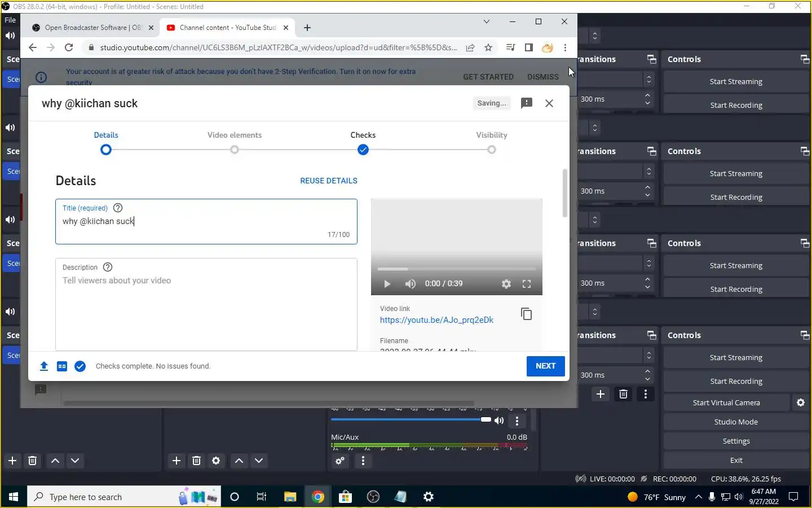
Task: Send feedback icon next to Saving label
Action: 526,103
